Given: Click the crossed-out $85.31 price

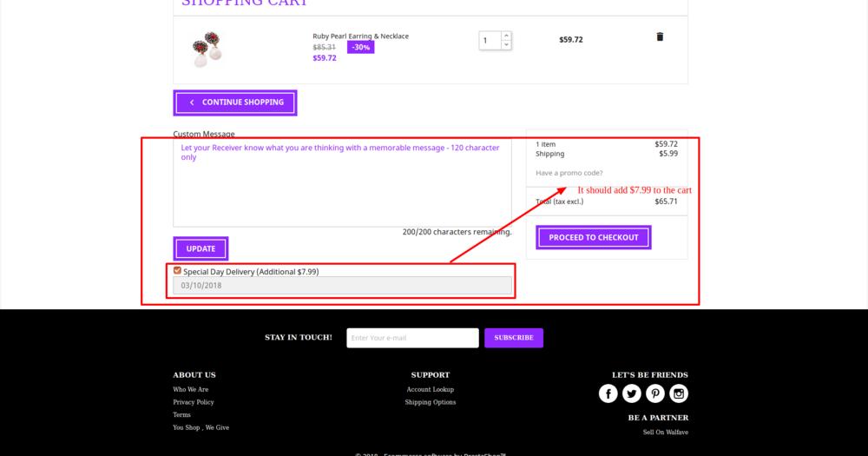Looking at the screenshot, I should (324, 48).
